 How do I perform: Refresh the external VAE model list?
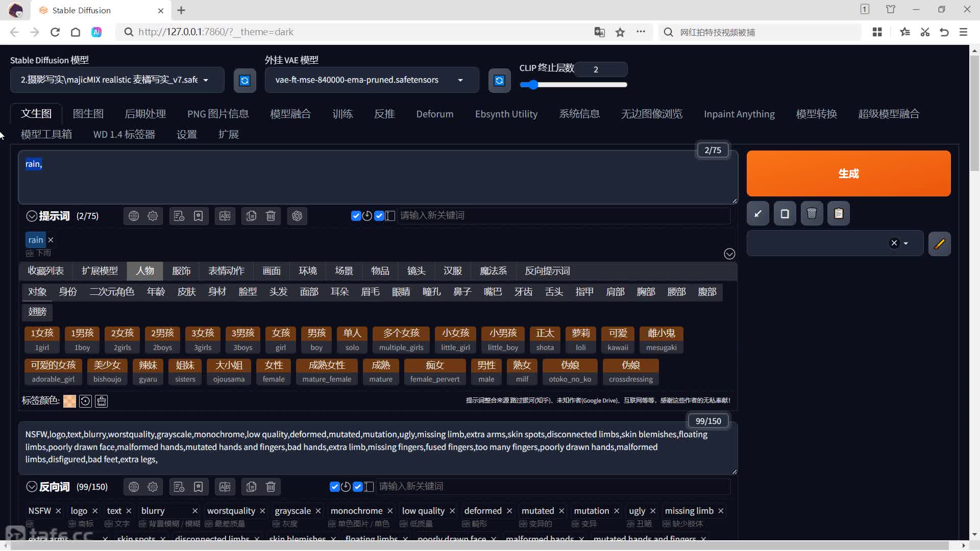499,81
